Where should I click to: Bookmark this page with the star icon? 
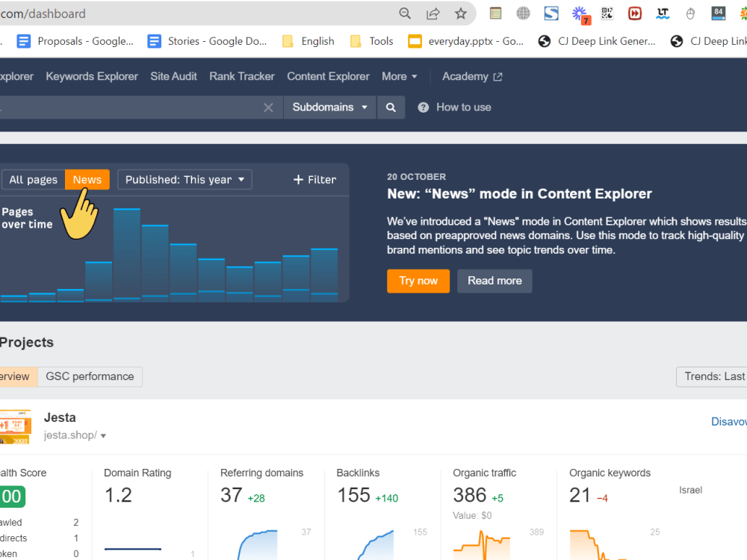point(460,13)
